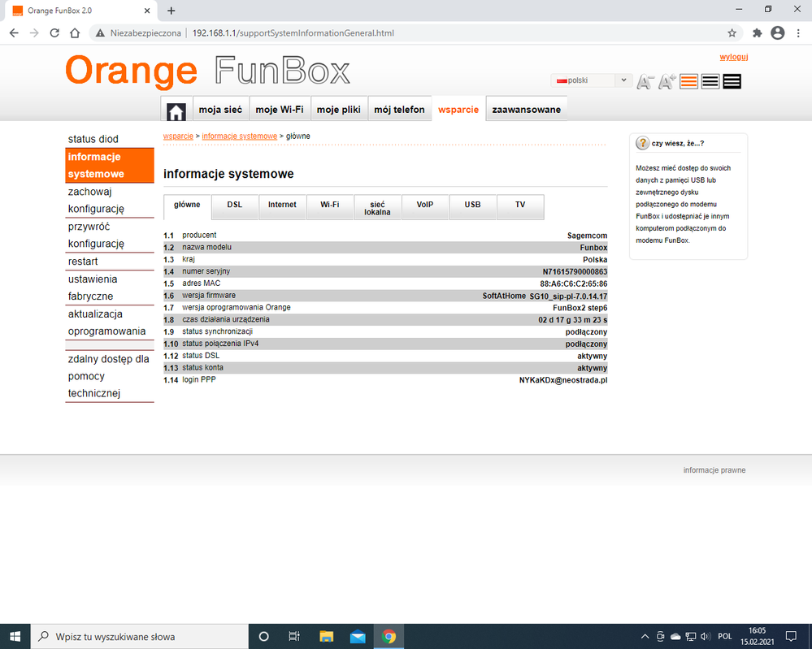Click the Windows search box

pyautogui.click(x=138, y=636)
